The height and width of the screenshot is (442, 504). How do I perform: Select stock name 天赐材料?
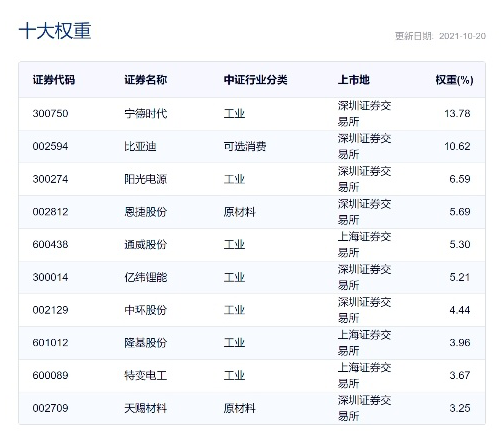[x=146, y=408]
